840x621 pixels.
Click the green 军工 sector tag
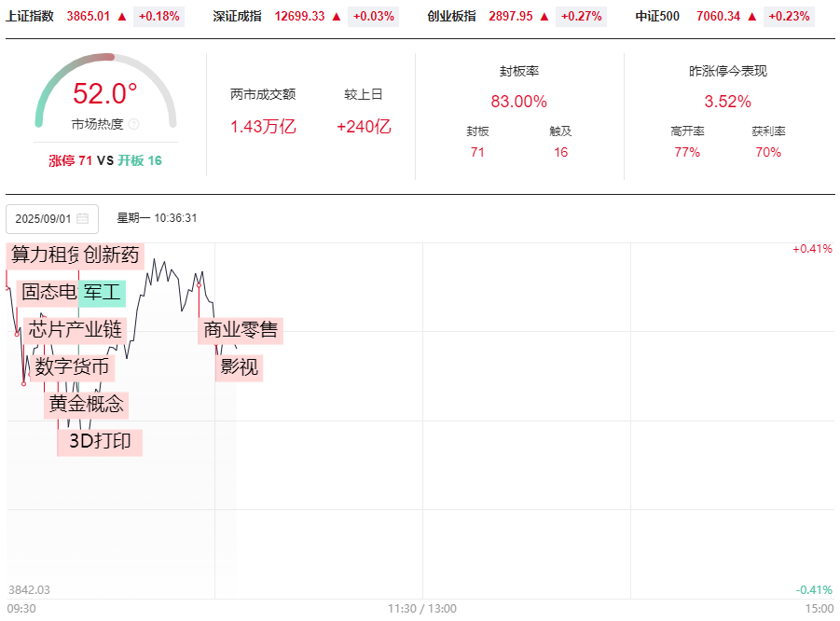point(102,292)
